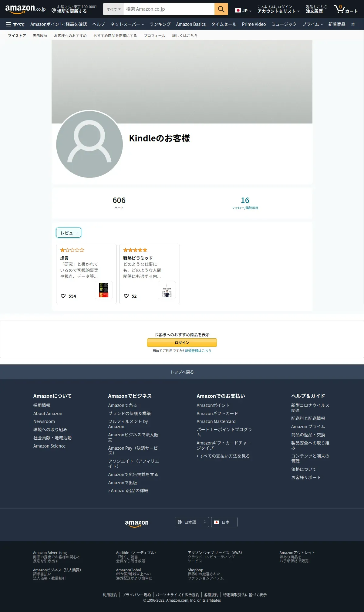Open the hamburger すべて menu
The image size is (364, 612).
coord(15,24)
